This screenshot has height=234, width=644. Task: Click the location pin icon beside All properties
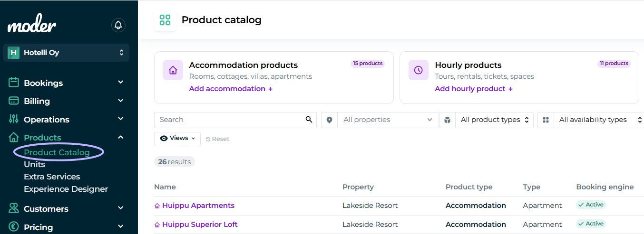(330, 120)
